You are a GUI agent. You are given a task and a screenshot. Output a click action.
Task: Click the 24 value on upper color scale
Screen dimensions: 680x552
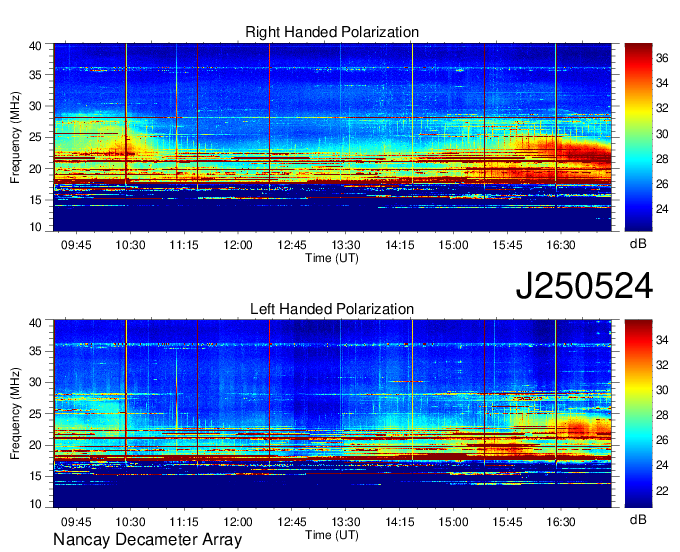point(662,209)
